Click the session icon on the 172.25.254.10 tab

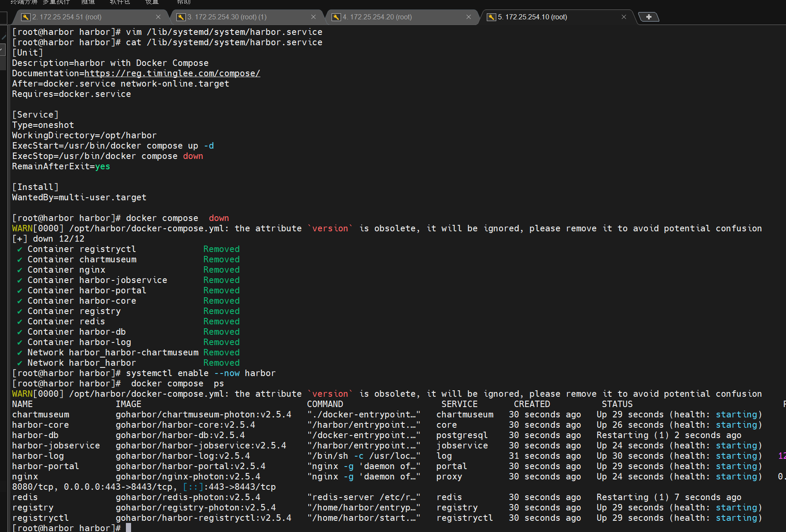point(492,17)
